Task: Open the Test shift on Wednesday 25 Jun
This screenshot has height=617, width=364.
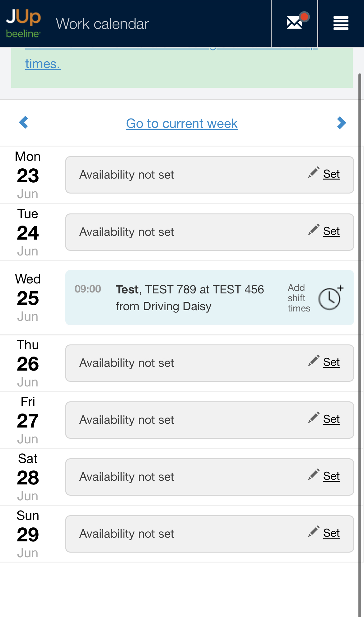Action: pyautogui.click(x=189, y=298)
